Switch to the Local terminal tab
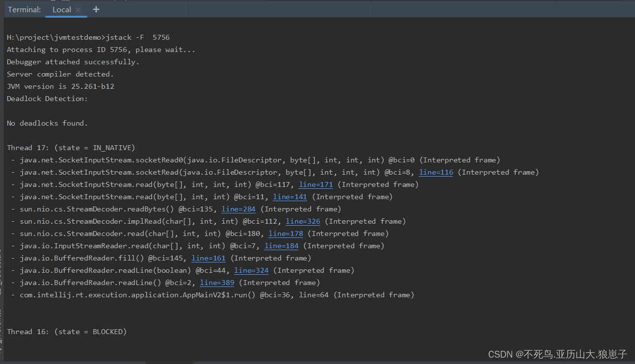Image resolution: width=635 pixels, height=364 pixels. coord(61,9)
